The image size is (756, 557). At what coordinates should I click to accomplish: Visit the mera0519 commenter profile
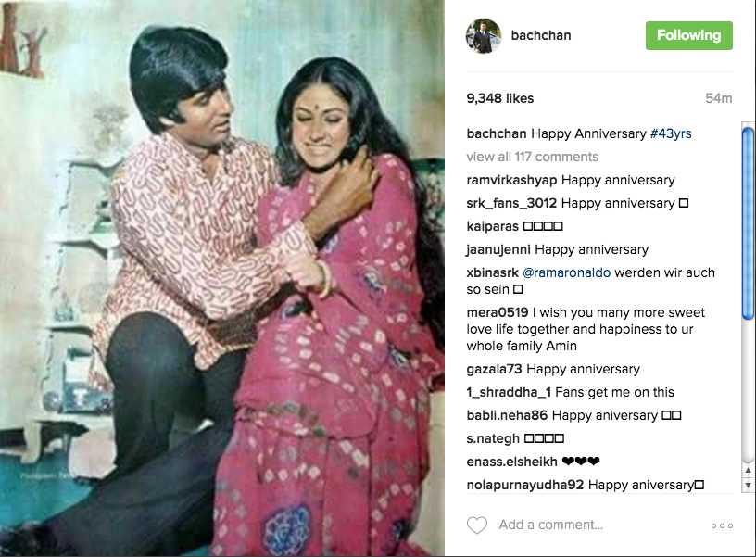pyautogui.click(x=498, y=312)
